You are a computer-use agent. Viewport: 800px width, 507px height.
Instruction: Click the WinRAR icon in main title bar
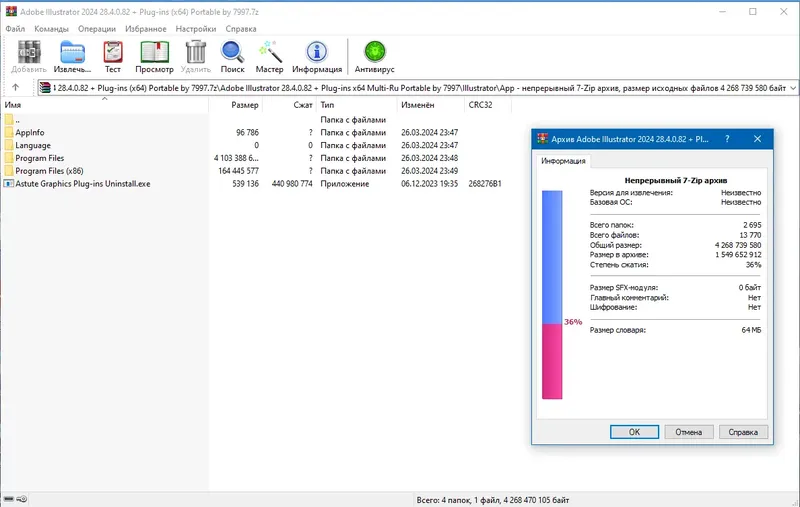pyautogui.click(x=11, y=11)
